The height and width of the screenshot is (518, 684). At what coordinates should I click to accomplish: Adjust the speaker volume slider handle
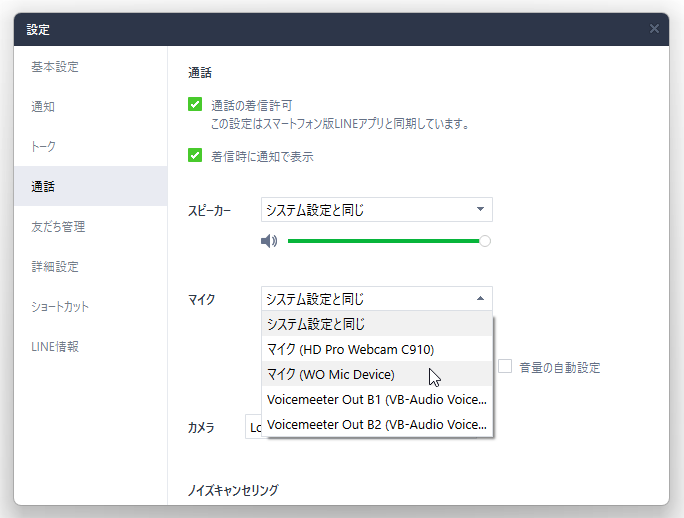(485, 241)
